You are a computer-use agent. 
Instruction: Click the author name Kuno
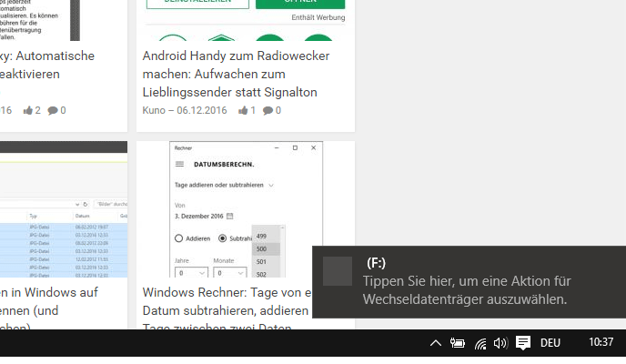click(154, 111)
